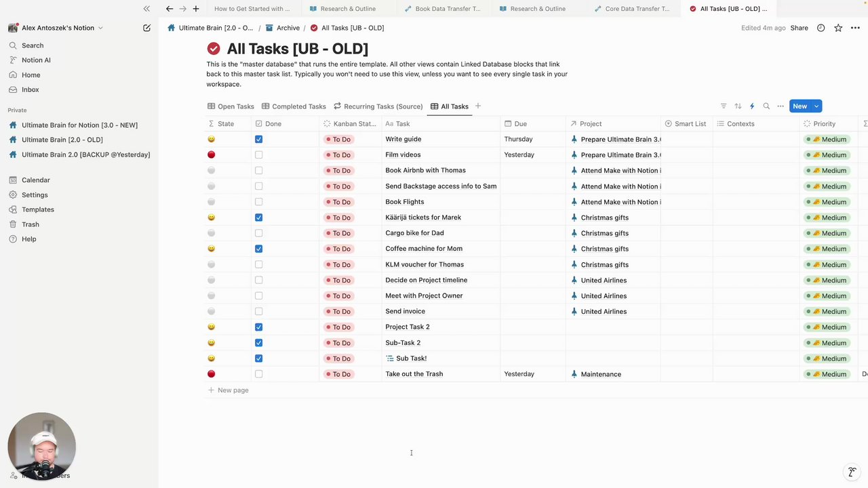
Task: Open a new tab with plus icon
Action: pyautogui.click(x=196, y=9)
